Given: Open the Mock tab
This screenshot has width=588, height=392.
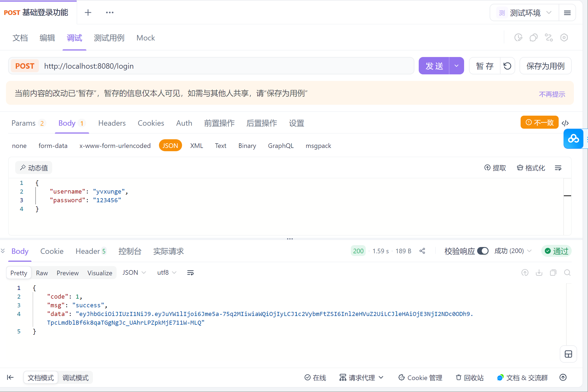Looking at the screenshot, I should [x=146, y=38].
